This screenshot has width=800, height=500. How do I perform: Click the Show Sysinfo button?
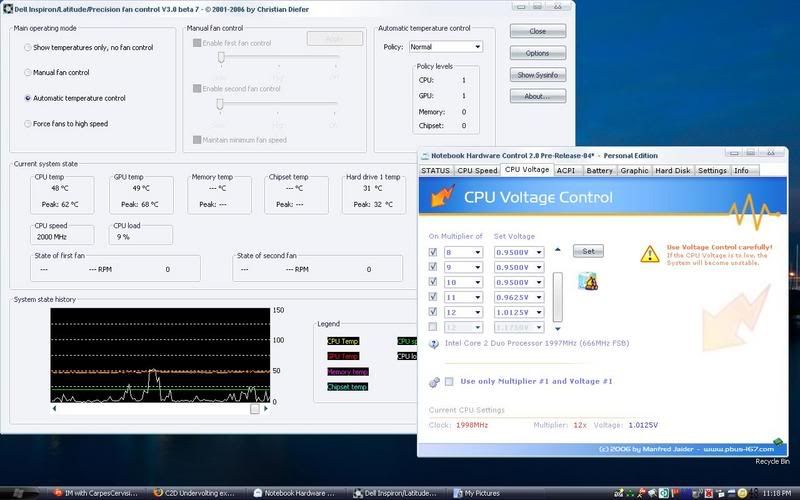tap(538, 75)
